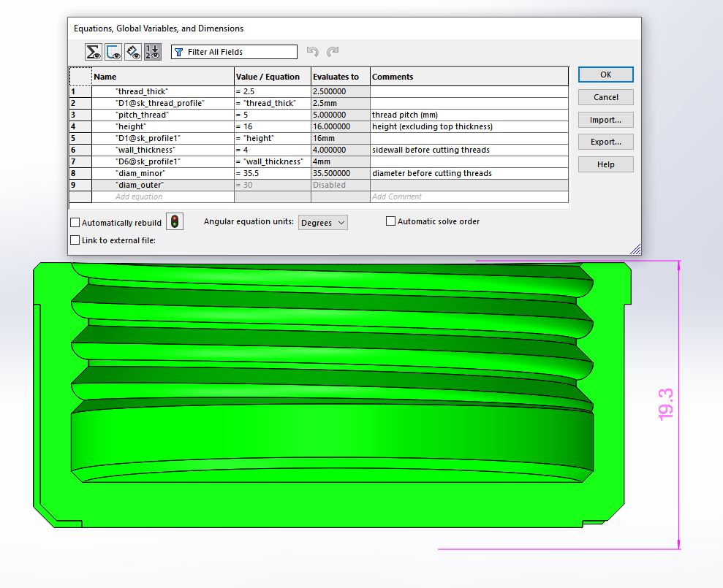Image resolution: width=723 pixels, height=588 pixels.
Task: Switch to Dimension View icon
Action: coord(133,52)
